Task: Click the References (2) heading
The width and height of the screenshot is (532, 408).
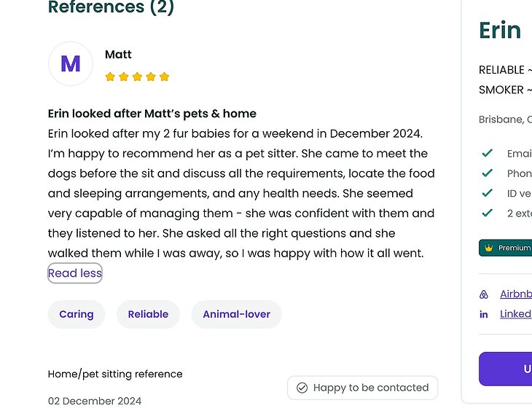Action: (111, 8)
